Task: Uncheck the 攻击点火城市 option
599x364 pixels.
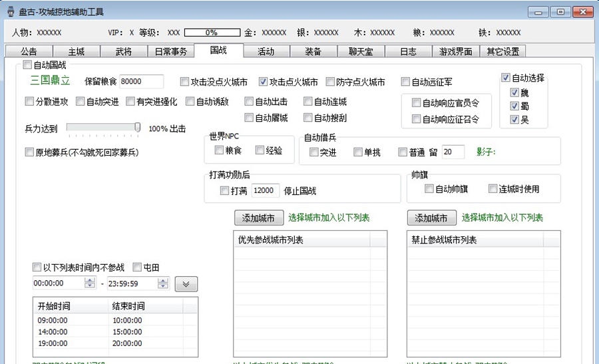Action: pos(263,82)
